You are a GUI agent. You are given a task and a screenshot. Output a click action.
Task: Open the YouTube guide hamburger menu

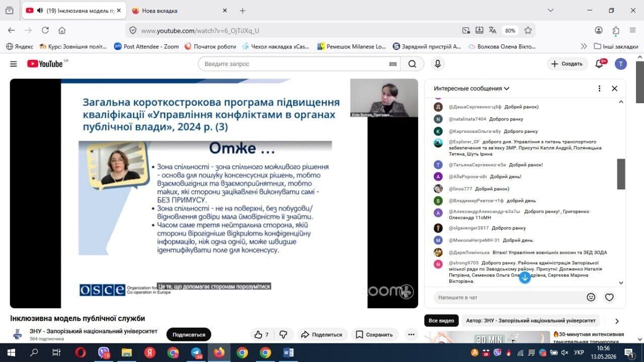[14, 64]
